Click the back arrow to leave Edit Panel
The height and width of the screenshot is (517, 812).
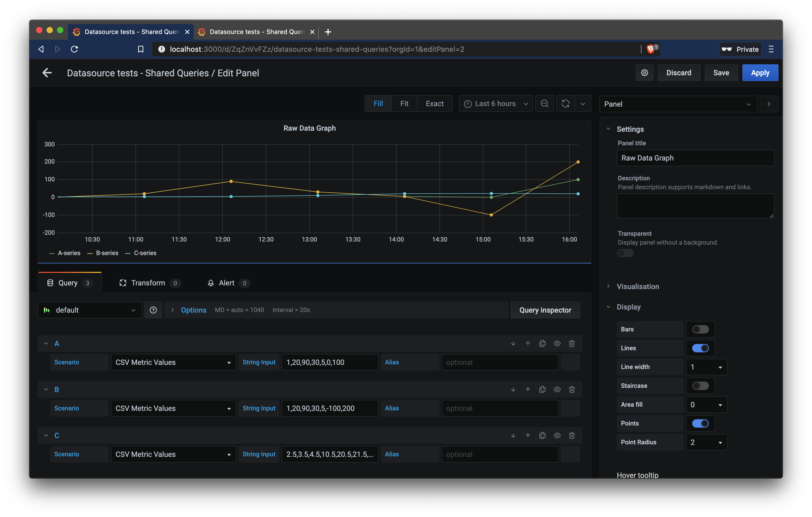pyautogui.click(x=47, y=73)
